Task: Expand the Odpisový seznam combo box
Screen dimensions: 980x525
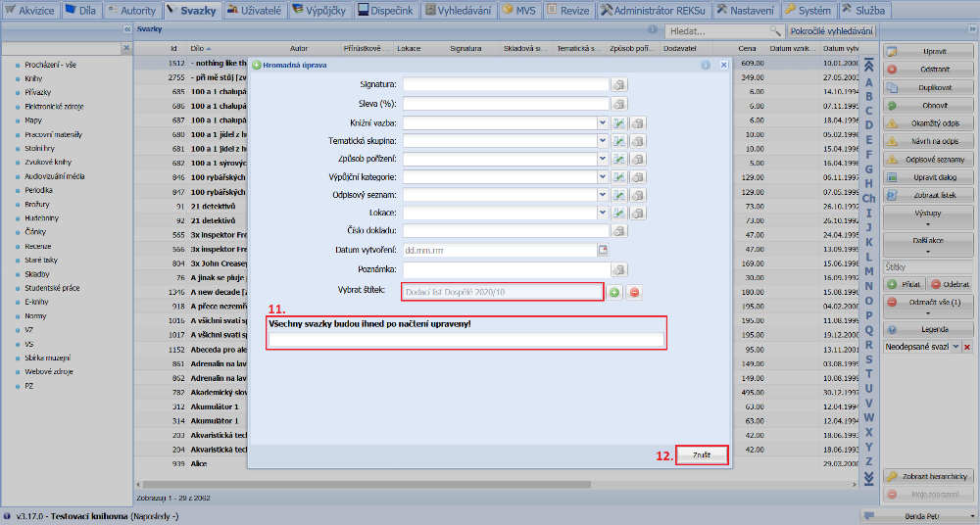Action: (x=603, y=195)
